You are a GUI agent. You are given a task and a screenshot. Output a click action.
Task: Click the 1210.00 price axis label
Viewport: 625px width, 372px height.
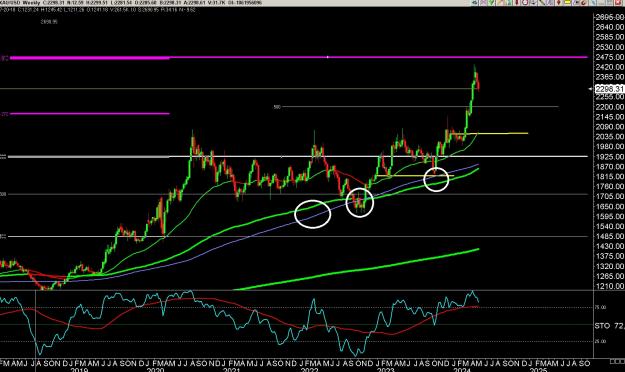pos(609,286)
